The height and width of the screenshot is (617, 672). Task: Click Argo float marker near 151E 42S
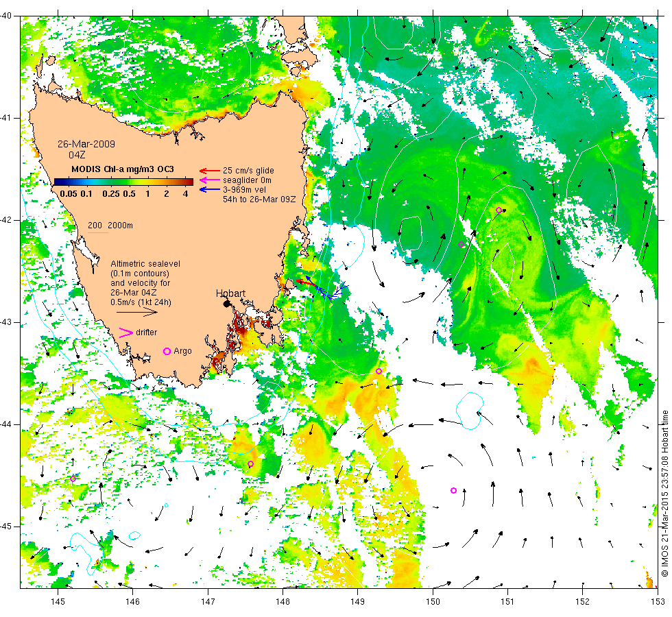pyautogui.click(x=499, y=210)
